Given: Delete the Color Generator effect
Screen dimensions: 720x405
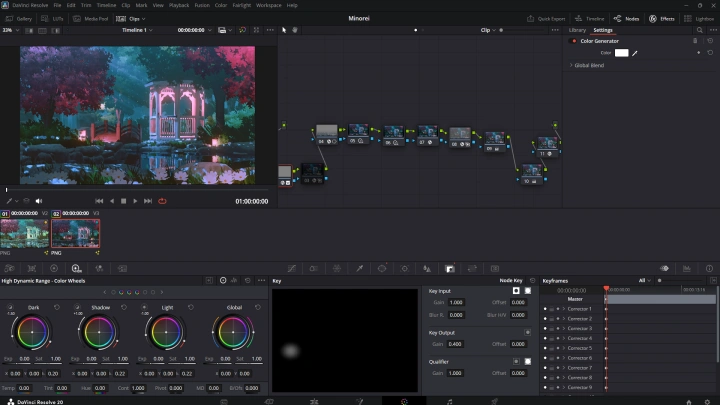Looking at the screenshot, I should click(695, 41).
